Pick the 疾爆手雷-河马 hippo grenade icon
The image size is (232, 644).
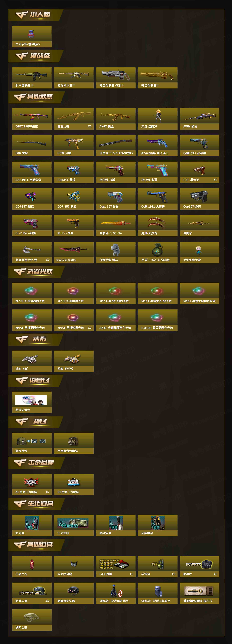(x=116, y=250)
